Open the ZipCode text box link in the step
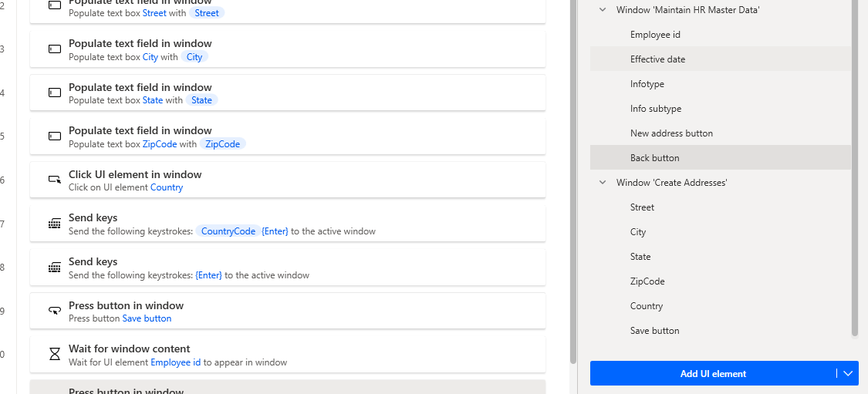Image resolution: width=868 pixels, height=394 pixels. coord(160,144)
